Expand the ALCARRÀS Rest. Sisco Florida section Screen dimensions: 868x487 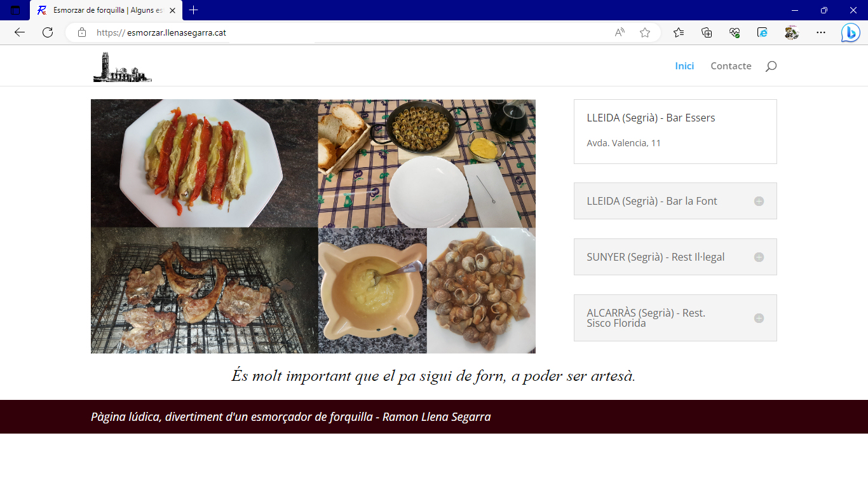pos(675,318)
